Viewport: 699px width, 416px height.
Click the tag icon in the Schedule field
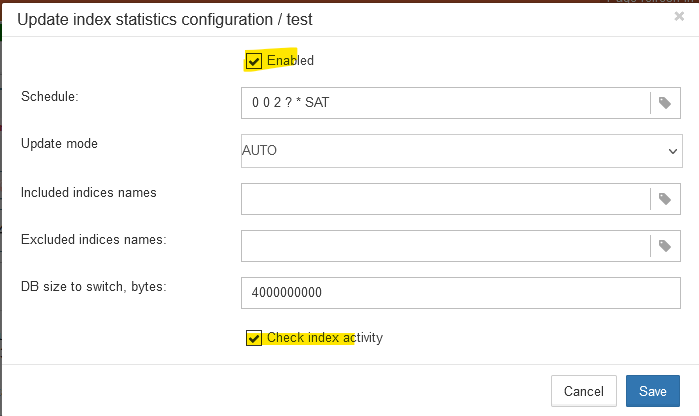pos(665,103)
